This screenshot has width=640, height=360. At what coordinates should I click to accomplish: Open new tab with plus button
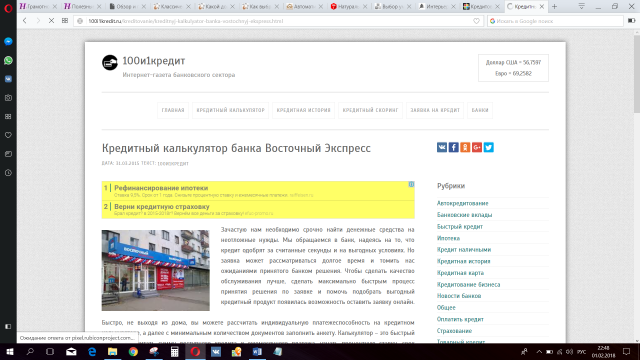[554, 7]
